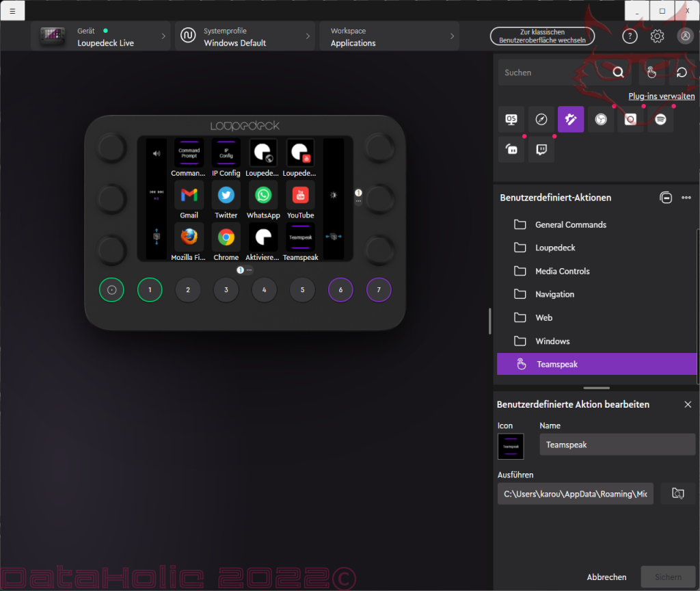Screen dimensions: 700x591
Task: Select the compass plug-in icon
Action: click(541, 119)
